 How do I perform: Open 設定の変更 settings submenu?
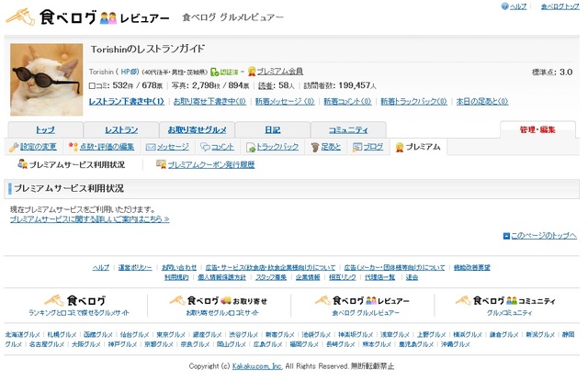pos(33,147)
